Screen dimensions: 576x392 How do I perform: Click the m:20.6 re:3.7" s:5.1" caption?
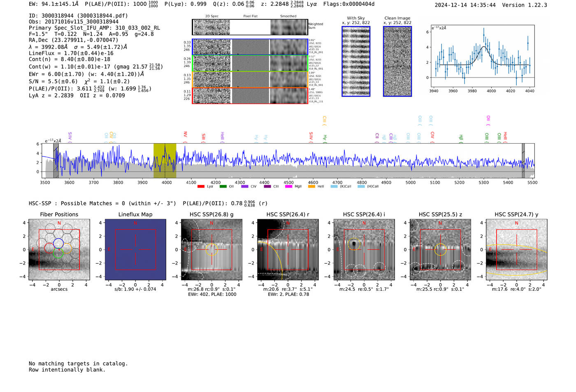[x=288, y=289]
